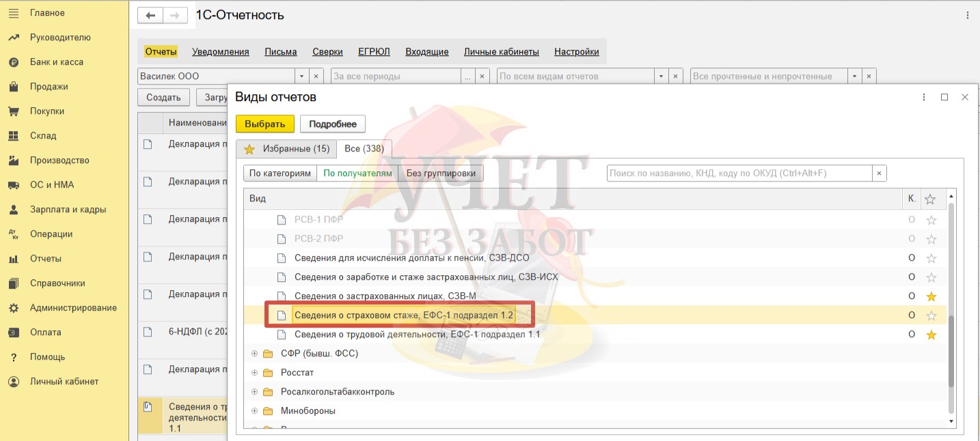Expand Росалкогольтабакконтроль folder
980x441 pixels.
pyautogui.click(x=254, y=392)
